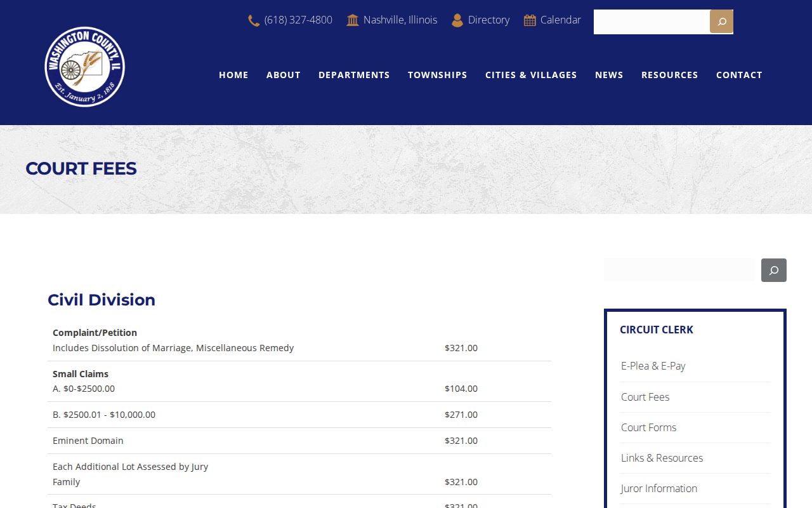This screenshot has width=812, height=508.
Task: Click the A. $0-$2500.00 row text
Action: pyautogui.click(x=84, y=389)
